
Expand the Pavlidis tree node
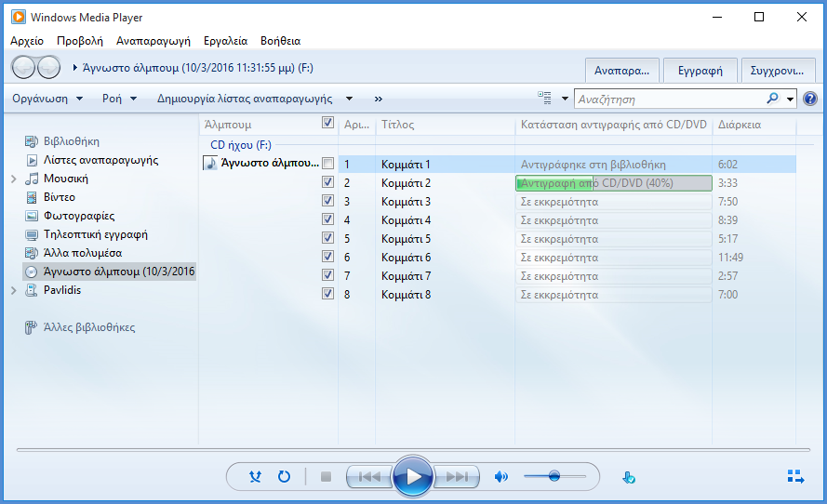coord(14,290)
